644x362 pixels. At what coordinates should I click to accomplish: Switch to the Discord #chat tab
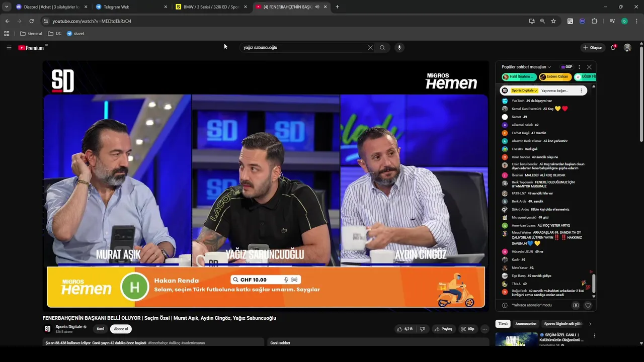click(x=51, y=7)
